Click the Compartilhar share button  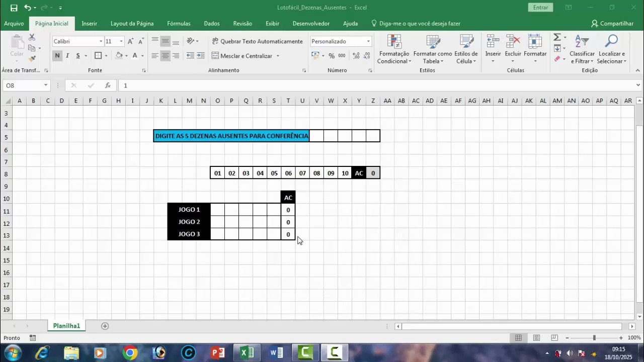pyautogui.click(x=612, y=24)
